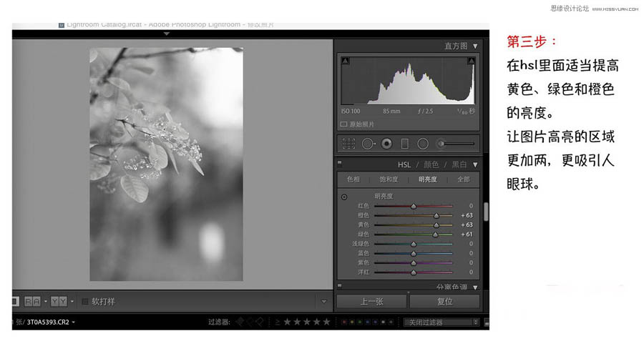This screenshot has height=341, width=644.
Task: Click the photo preview of the branch
Action: tap(166, 164)
